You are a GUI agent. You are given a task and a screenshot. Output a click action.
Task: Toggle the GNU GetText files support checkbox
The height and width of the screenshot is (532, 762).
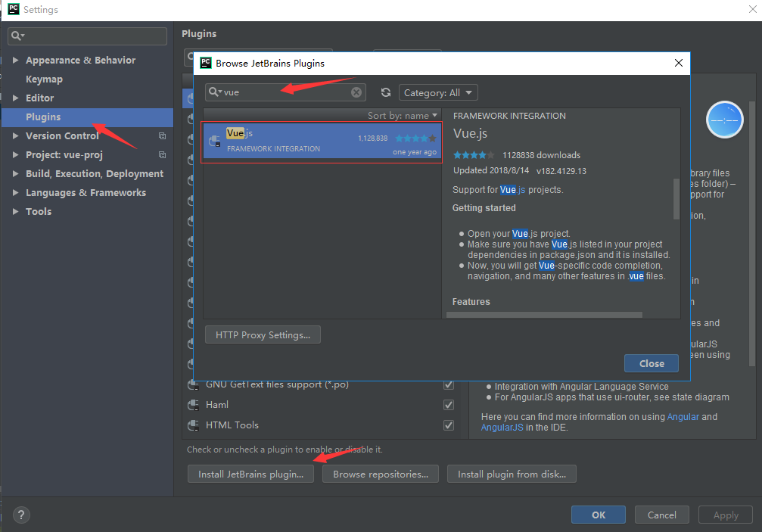click(449, 384)
